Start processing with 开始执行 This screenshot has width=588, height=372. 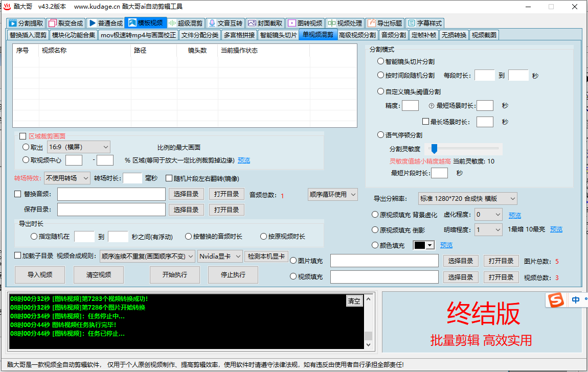pos(175,274)
